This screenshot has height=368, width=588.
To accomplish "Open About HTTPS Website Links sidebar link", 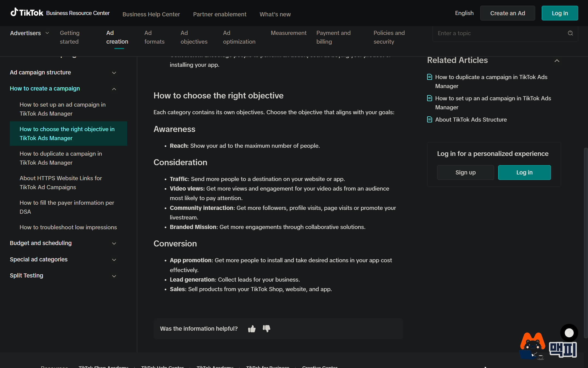I will click(61, 183).
